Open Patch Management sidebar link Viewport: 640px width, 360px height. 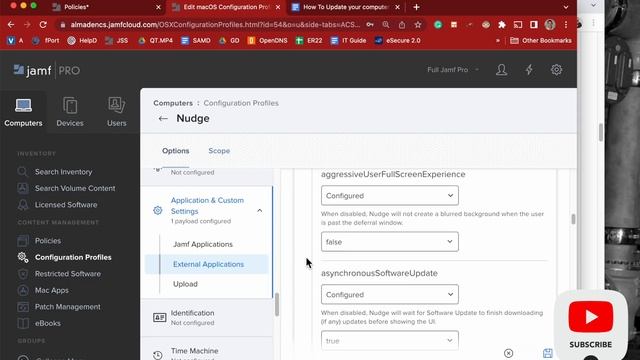[x=67, y=307]
